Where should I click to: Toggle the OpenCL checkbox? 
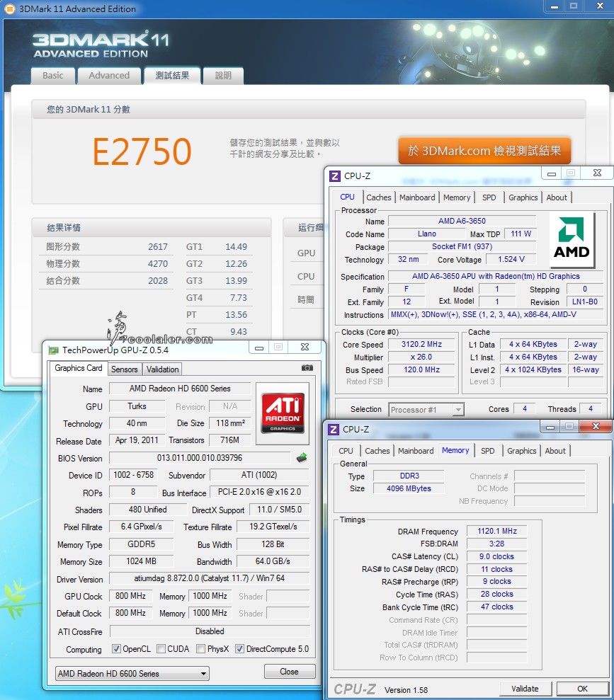pyautogui.click(x=116, y=648)
